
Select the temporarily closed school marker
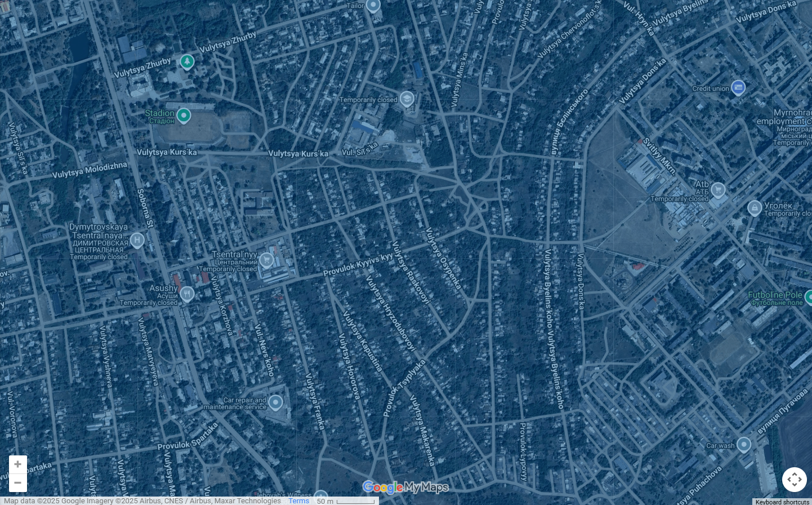(x=407, y=100)
